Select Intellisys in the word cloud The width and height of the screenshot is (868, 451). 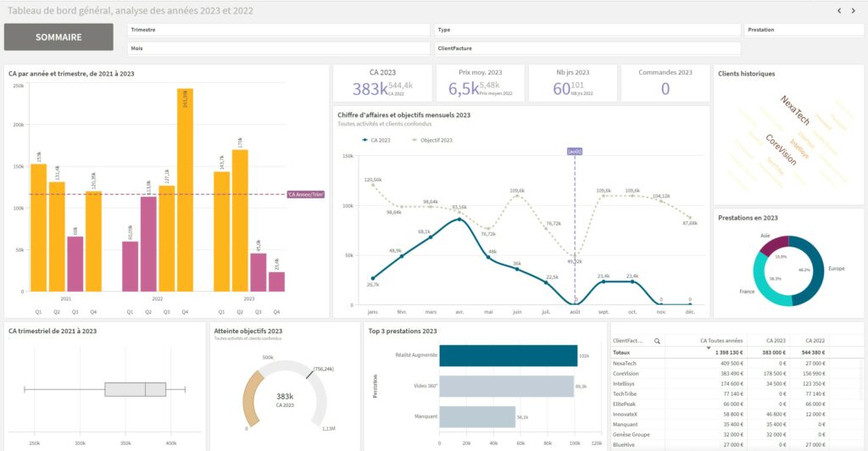point(799,148)
